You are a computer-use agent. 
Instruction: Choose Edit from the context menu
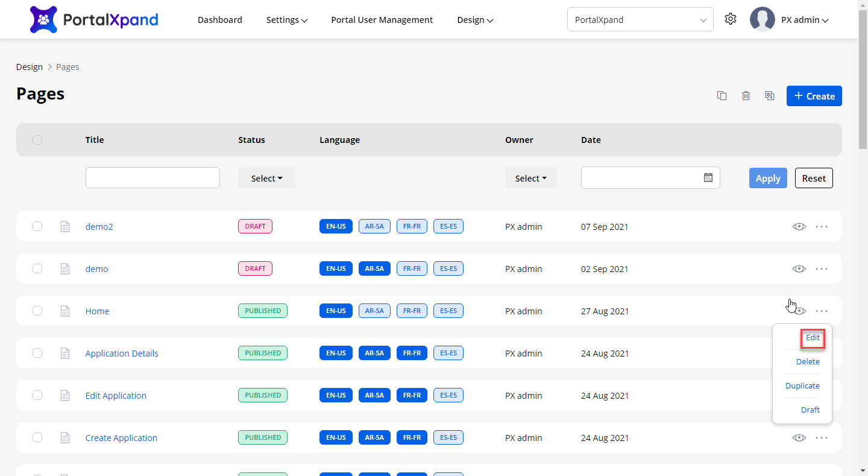click(812, 338)
